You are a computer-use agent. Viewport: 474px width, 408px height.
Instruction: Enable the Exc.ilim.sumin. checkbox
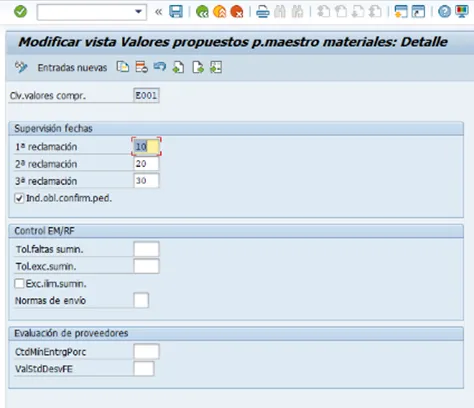(x=19, y=284)
